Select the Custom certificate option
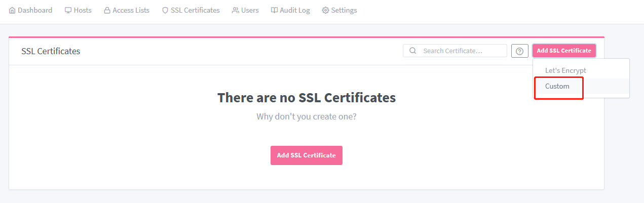Viewport: 644px width, 203px height. coord(557,87)
